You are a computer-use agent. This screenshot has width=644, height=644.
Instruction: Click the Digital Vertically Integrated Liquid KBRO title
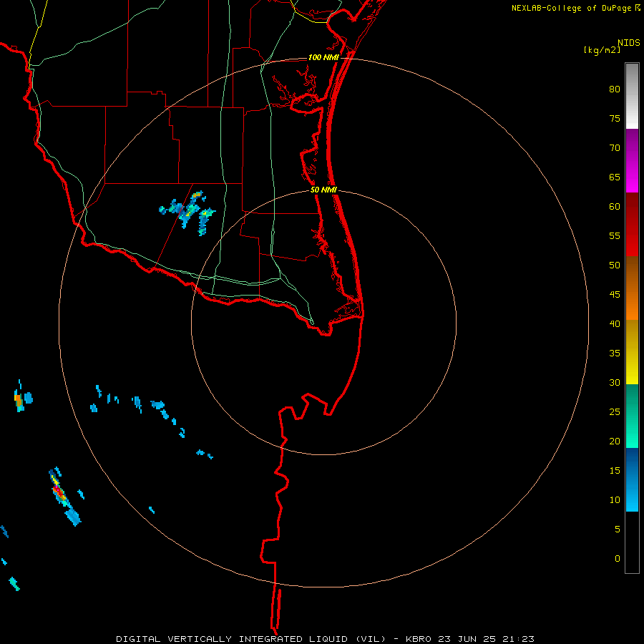click(325, 639)
